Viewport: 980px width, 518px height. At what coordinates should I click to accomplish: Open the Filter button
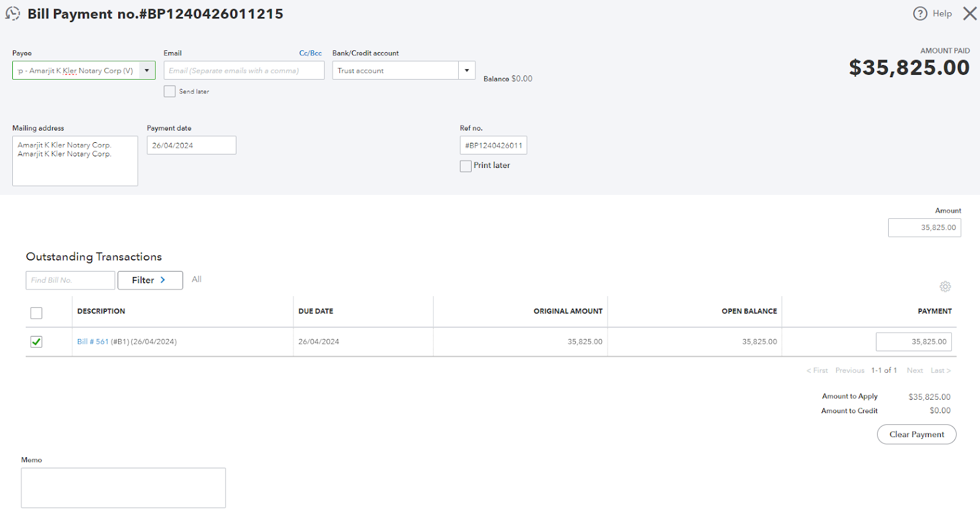click(x=150, y=280)
